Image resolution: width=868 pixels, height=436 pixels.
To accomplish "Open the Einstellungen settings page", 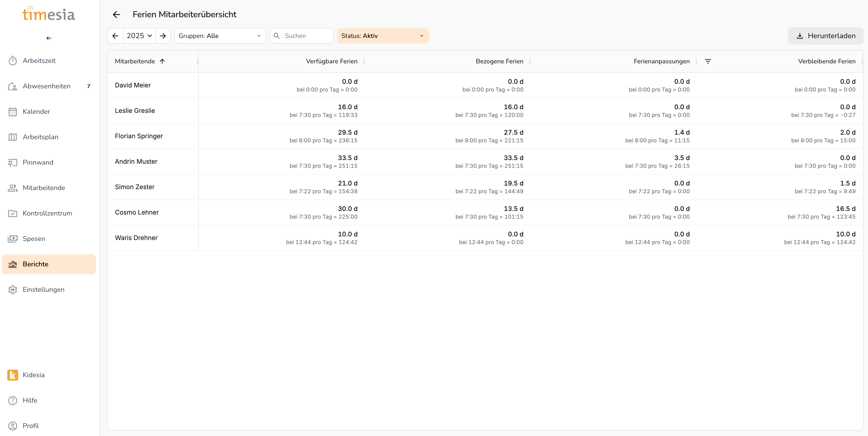I will 43,290.
